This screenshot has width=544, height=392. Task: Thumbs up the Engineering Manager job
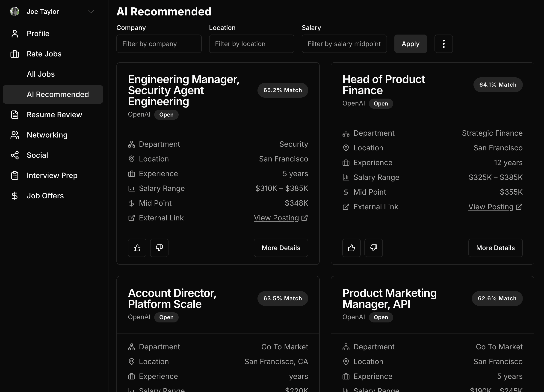(x=137, y=248)
